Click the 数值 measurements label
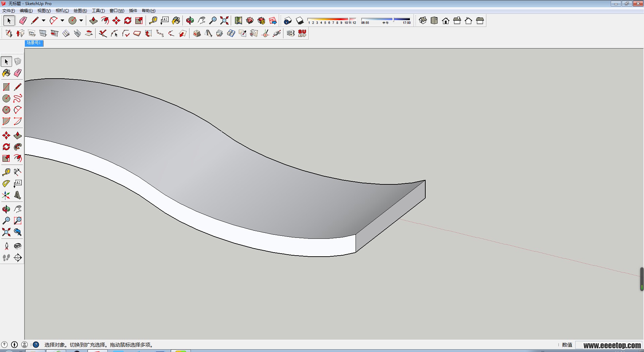Screen dimensions: 644x352 pyautogui.click(x=567, y=345)
